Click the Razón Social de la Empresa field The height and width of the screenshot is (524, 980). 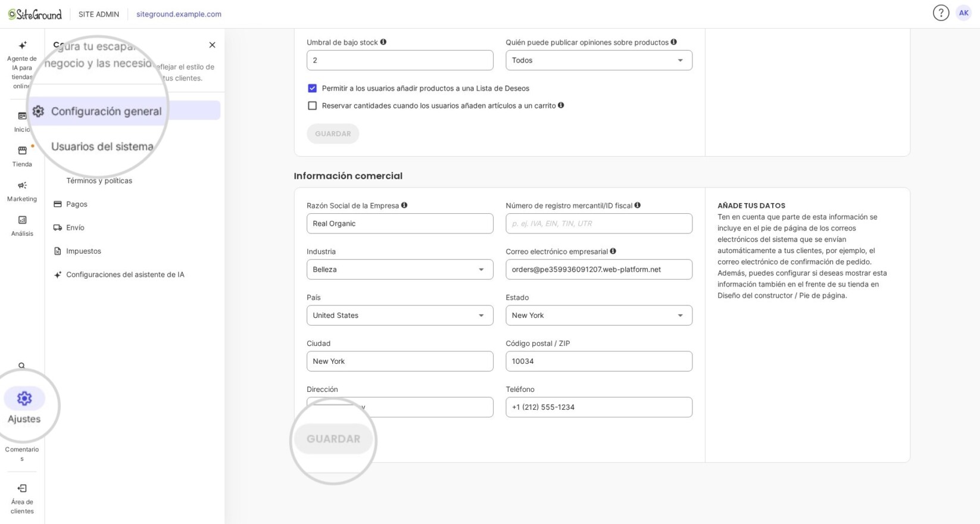point(400,223)
